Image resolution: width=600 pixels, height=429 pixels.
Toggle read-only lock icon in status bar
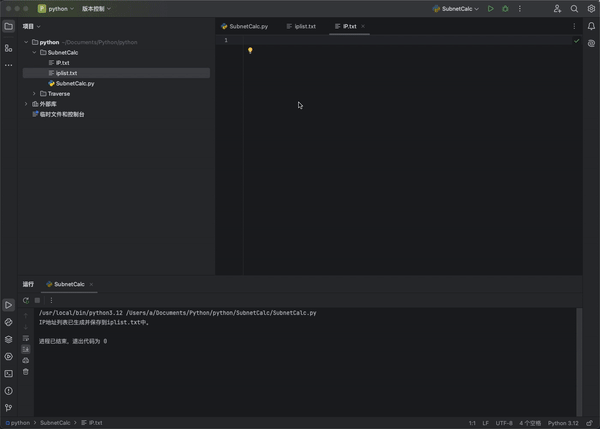(589, 423)
